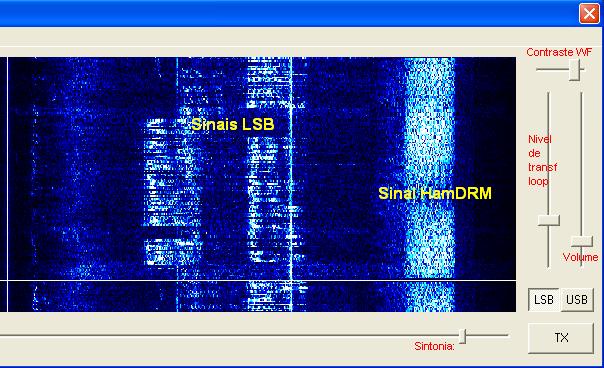Click the TX transmit button
Screen dimensions: 604x368
tap(561, 338)
